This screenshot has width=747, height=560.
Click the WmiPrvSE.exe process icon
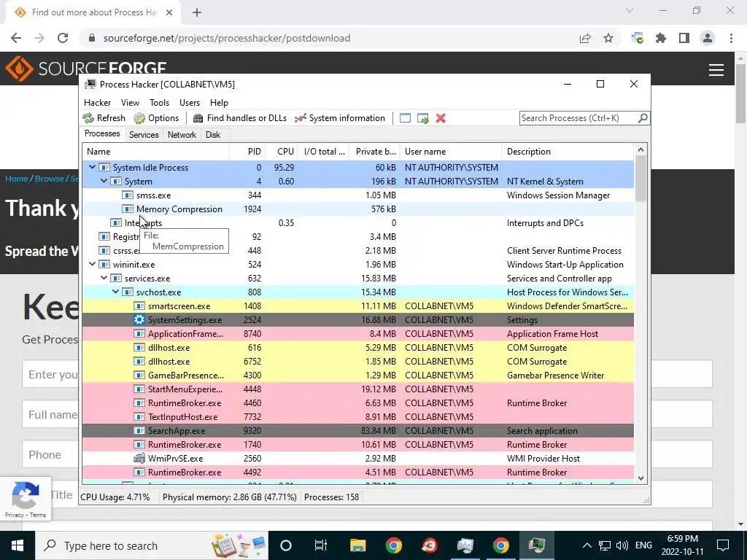[139, 459]
